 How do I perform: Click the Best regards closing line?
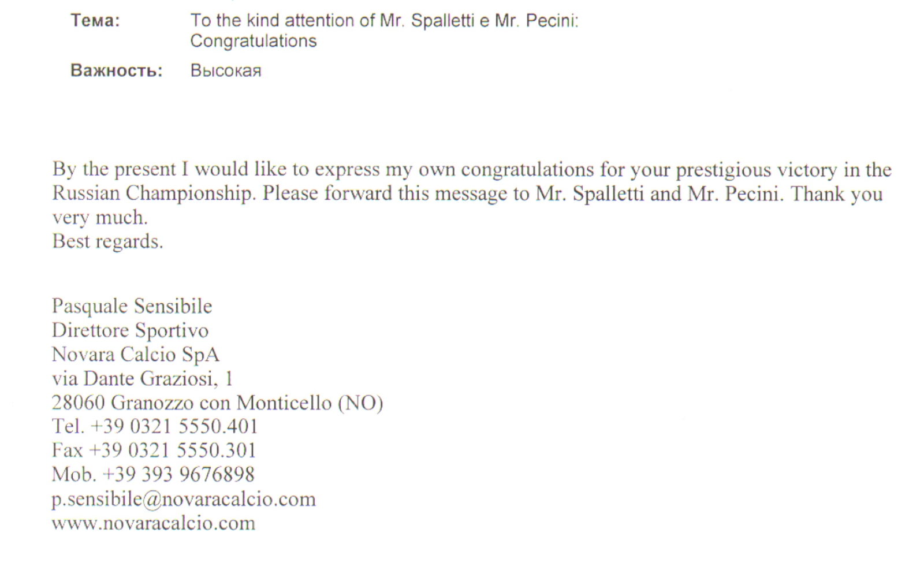pyautogui.click(x=107, y=241)
